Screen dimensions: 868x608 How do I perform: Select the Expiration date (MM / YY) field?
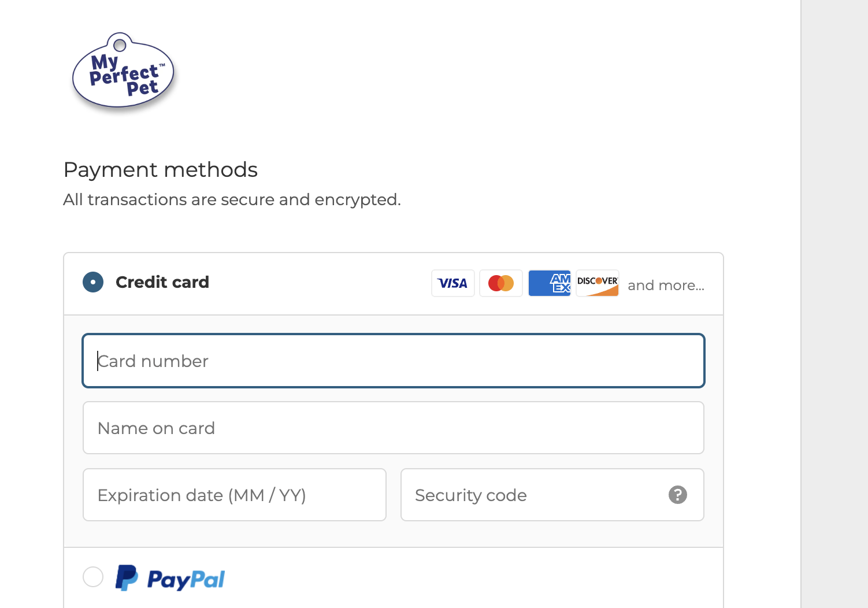235,495
